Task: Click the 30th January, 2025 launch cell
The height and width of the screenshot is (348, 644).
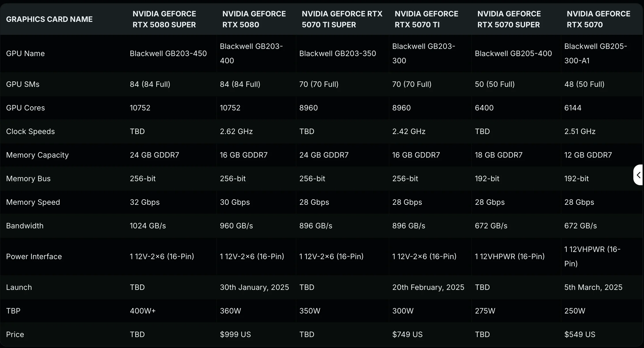Action: [254, 287]
